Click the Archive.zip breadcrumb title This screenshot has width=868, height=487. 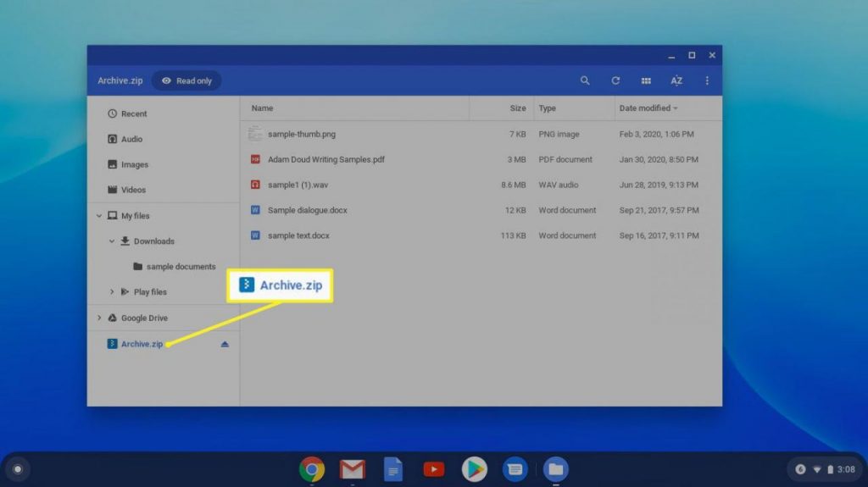pos(120,80)
